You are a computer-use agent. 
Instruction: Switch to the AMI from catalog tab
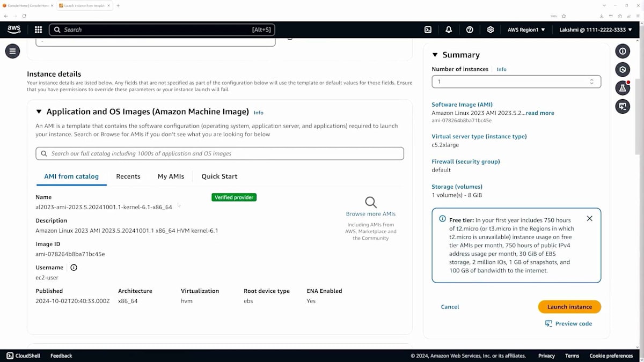click(x=71, y=176)
